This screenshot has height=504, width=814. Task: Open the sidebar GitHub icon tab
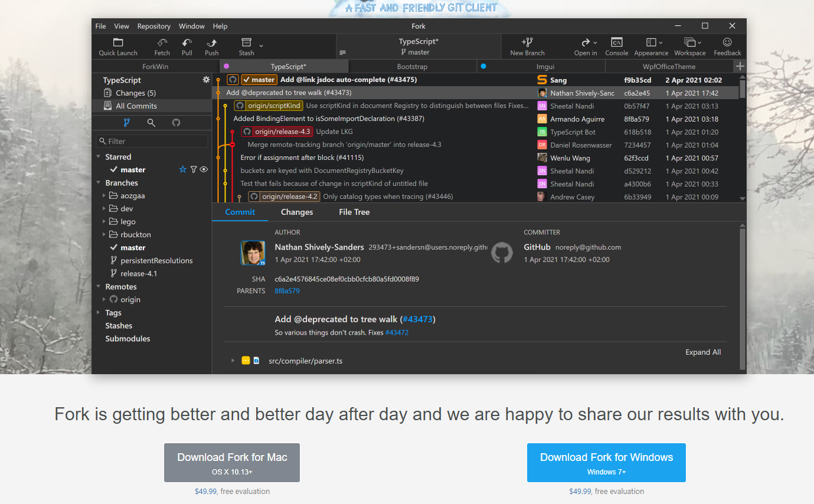[176, 123]
